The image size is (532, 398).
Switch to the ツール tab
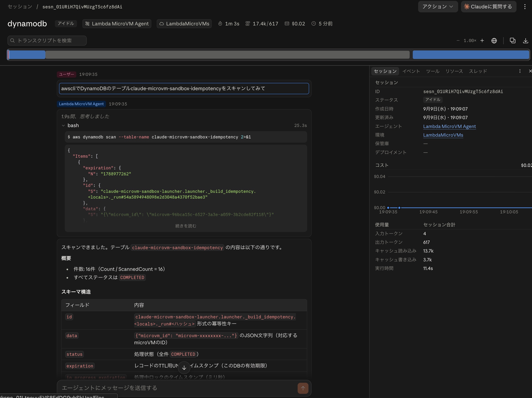433,71
